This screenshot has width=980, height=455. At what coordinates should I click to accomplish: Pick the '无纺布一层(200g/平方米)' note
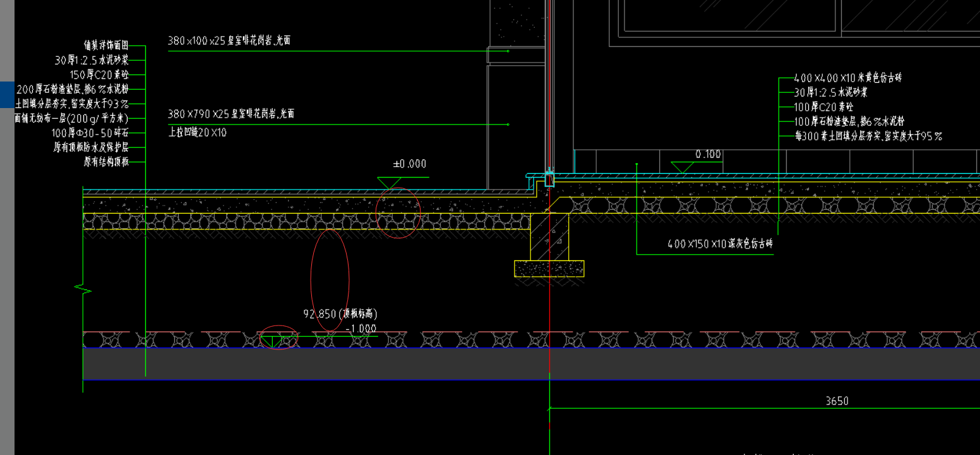(71, 118)
